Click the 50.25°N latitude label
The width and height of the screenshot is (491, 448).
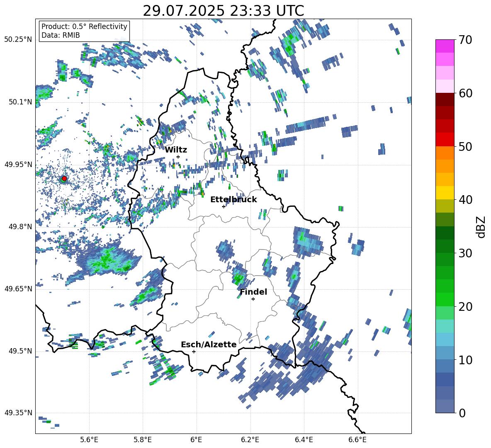18,40
